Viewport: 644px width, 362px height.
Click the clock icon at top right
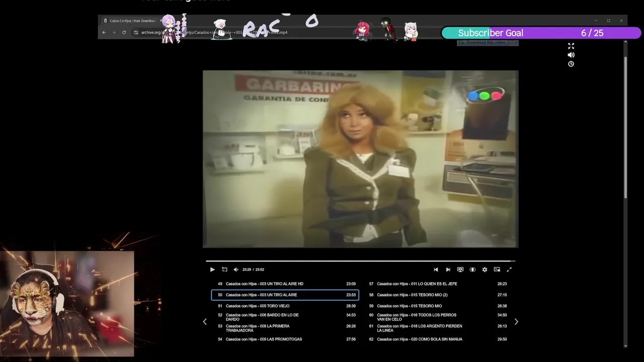pos(571,64)
